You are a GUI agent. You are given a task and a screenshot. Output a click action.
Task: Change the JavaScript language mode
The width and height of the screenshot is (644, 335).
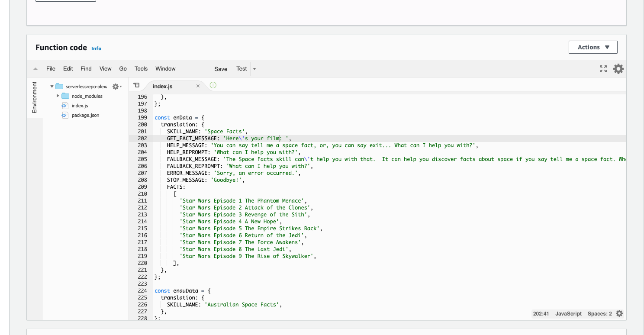point(568,314)
